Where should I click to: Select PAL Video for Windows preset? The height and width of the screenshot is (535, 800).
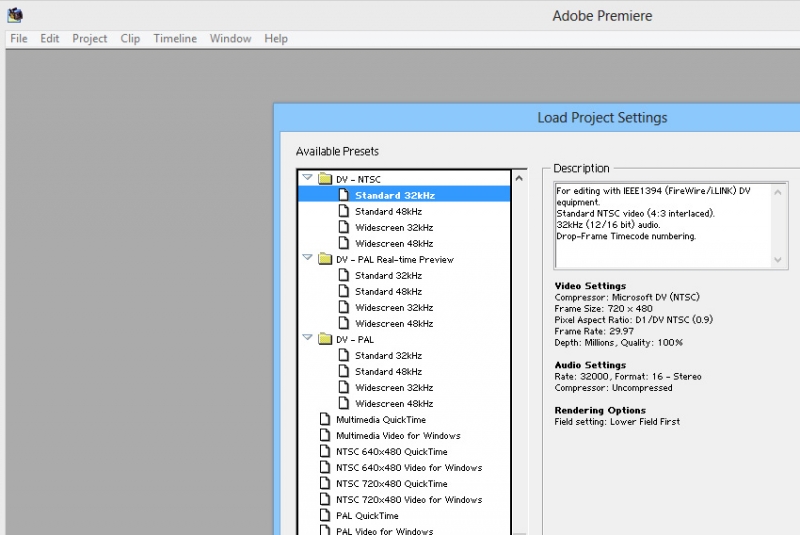(383, 531)
